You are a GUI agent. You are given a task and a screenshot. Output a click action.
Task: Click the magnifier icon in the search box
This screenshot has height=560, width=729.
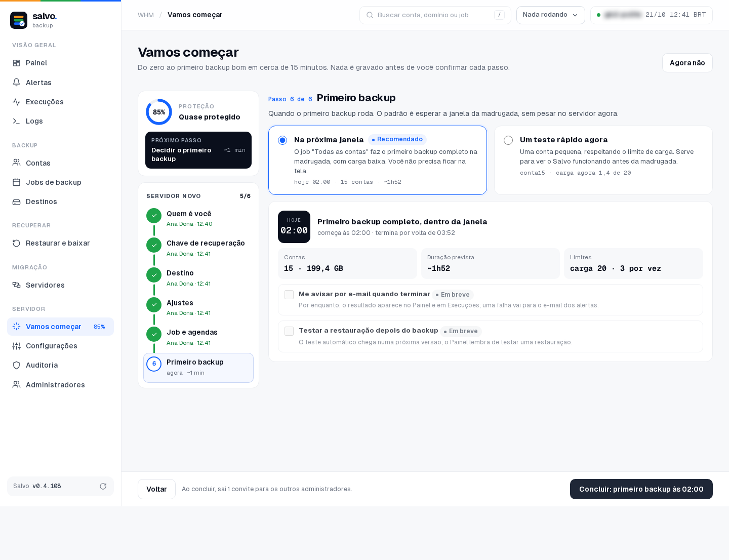point(370,15)
